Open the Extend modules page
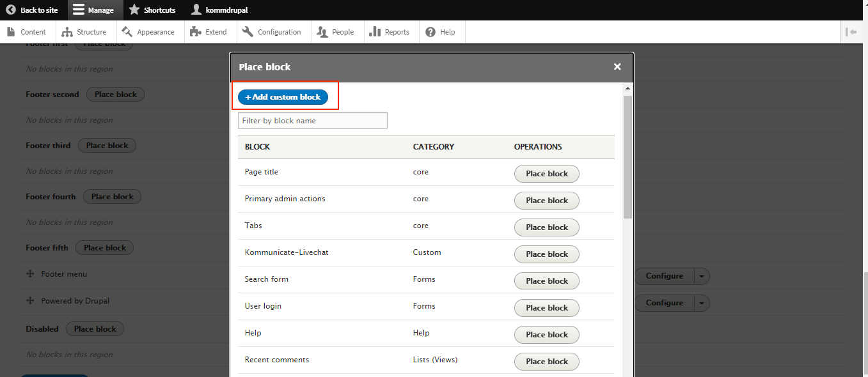 (x=209, y=32)
